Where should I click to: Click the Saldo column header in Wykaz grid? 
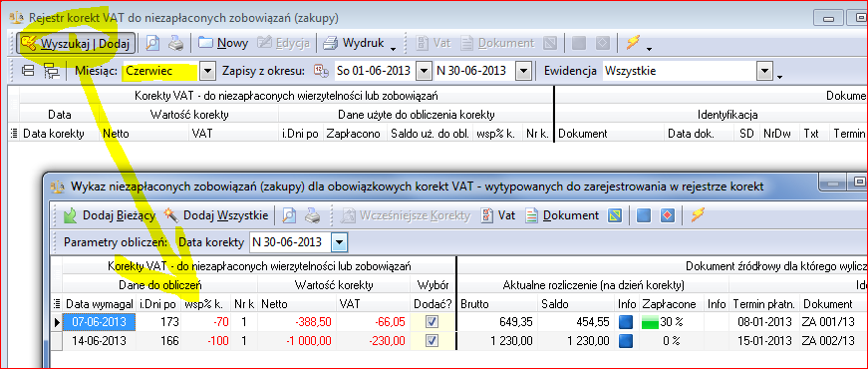pyautogui.click(x=576, y=303)
